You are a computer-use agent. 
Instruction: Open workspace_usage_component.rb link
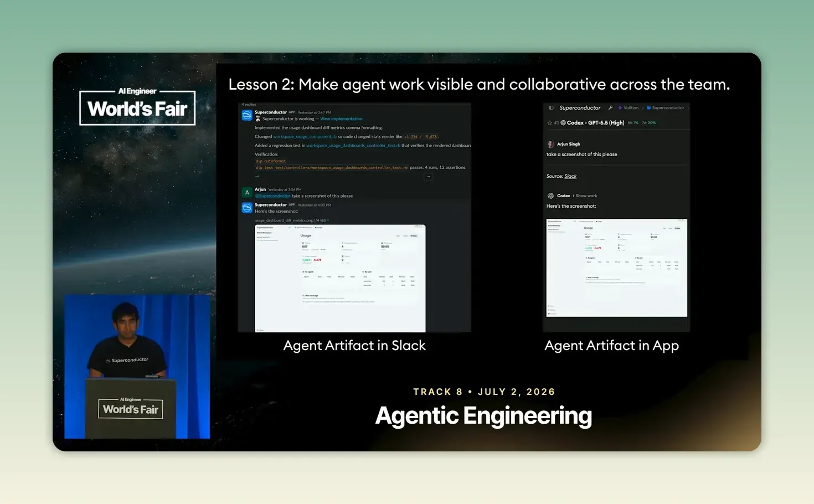click(305, 136)
